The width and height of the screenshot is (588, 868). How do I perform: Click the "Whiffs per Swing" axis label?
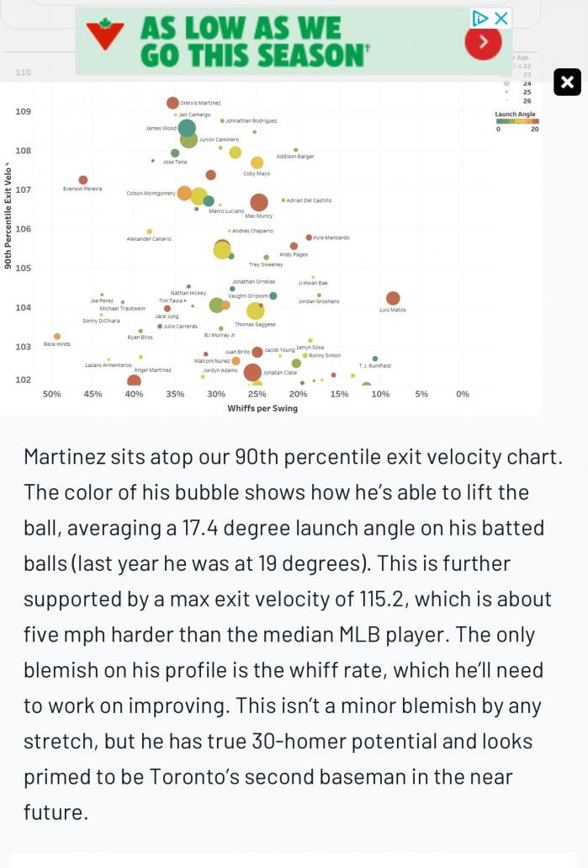coord(262,408)
